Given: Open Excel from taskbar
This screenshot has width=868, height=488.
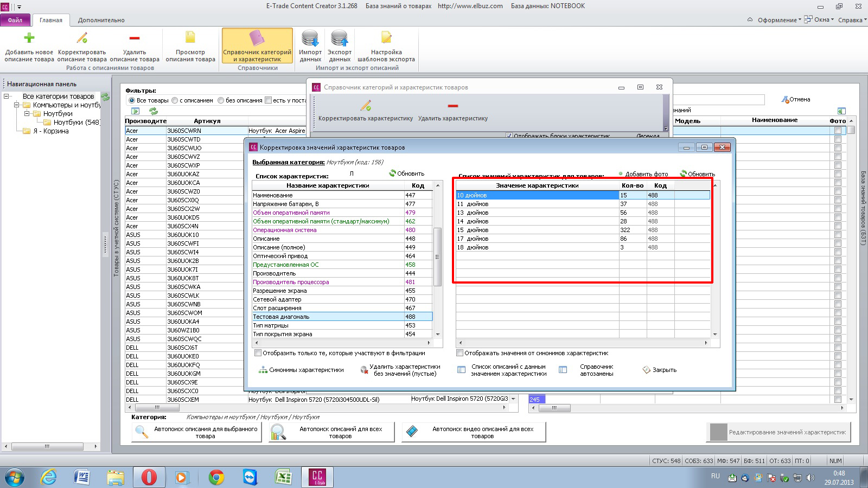Looking at the screenshot, I should pos(283,477).
